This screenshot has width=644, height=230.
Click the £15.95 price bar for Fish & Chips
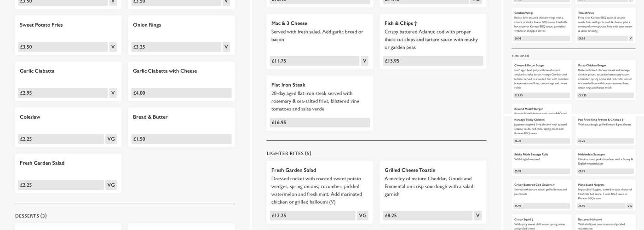point(433,61)
